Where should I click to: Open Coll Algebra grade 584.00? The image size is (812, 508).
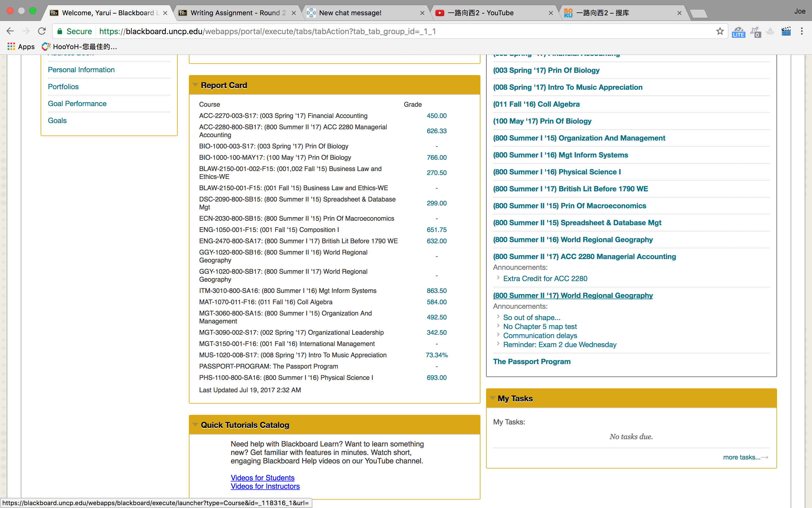(436, 302)
